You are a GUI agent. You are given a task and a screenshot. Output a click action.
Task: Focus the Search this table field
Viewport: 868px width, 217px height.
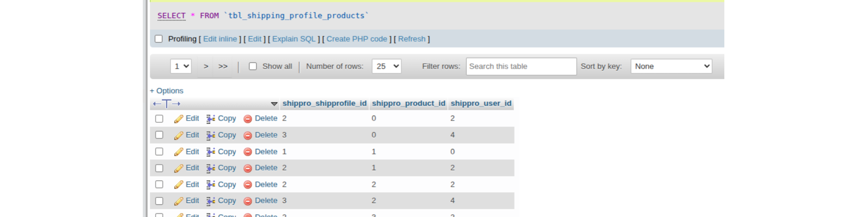pos(521,66)
